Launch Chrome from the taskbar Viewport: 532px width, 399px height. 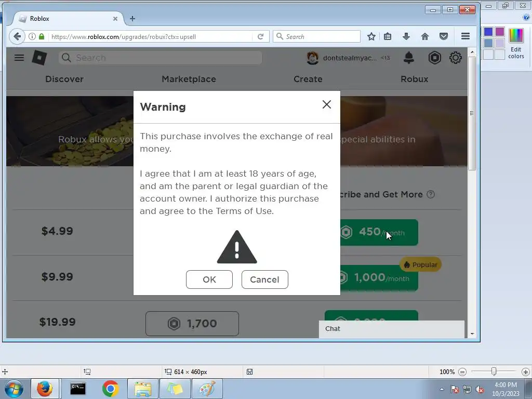(110, 389)
